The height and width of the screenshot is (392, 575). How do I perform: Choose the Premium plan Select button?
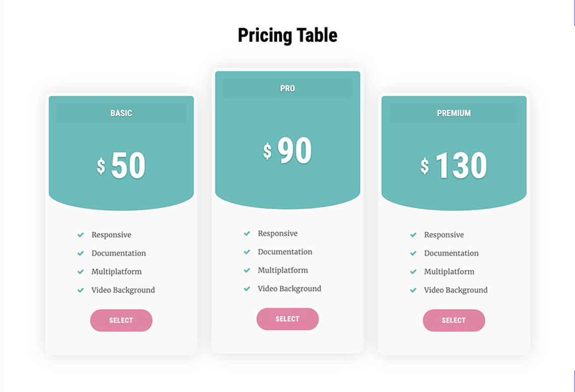coord(454,321)
